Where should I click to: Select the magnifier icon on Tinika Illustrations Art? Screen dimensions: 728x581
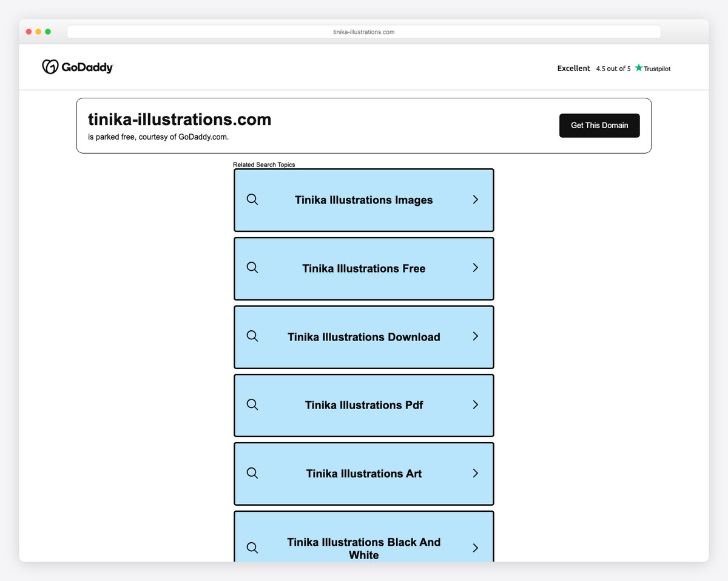(x=252, y=474)
